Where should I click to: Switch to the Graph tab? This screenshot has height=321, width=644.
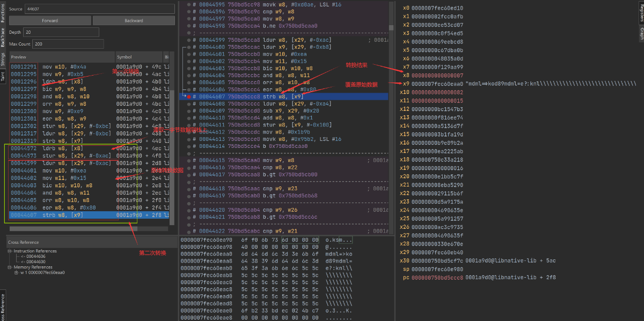641,35
